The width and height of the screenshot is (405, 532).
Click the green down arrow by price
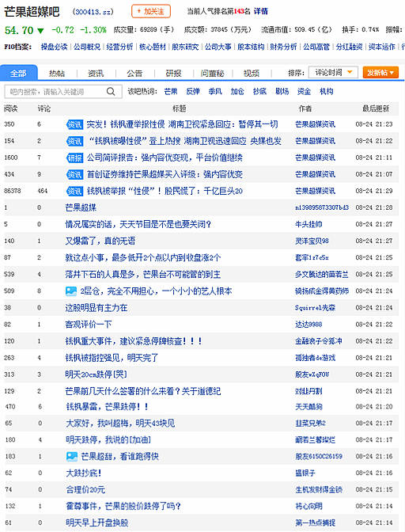click(40, 31)
